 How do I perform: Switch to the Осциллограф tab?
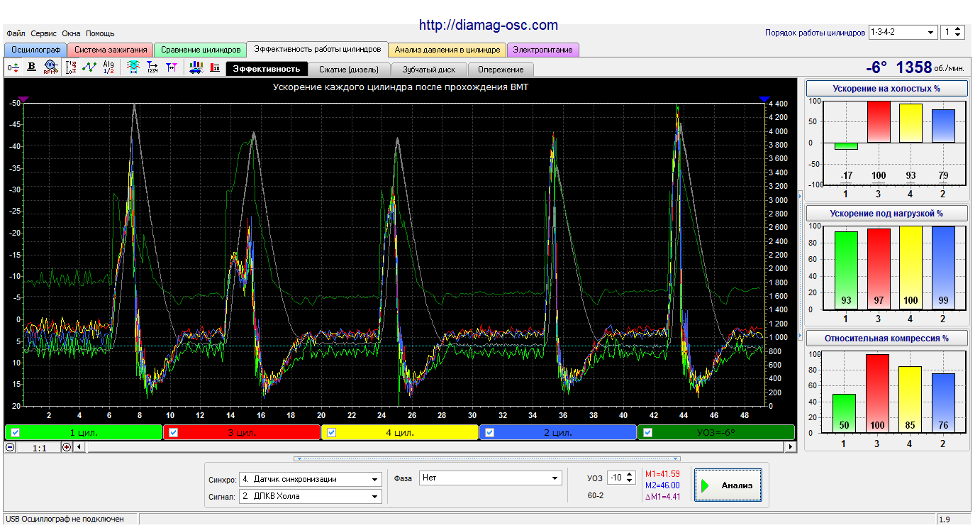[35, 50]
